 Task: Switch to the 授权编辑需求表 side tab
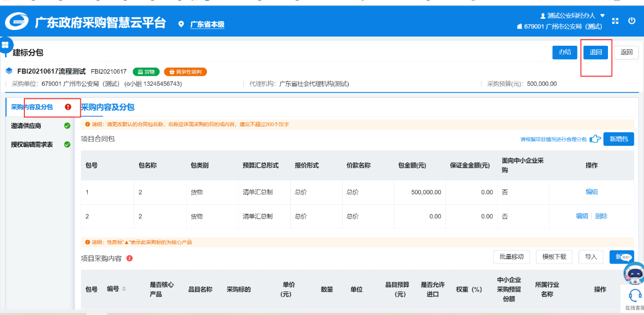32,144
